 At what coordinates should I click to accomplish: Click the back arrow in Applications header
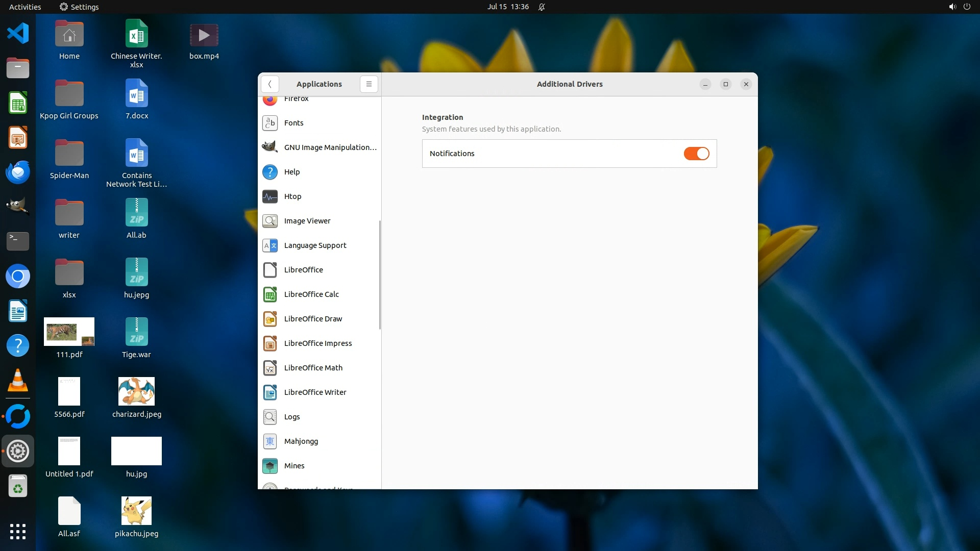(269, 84)
